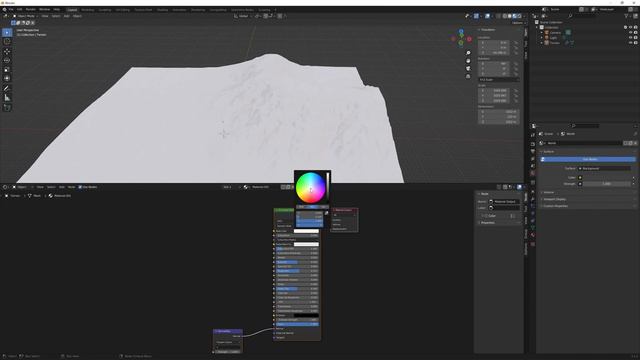Open the Surface Background shader dropdown
The height and width of the screenshot is (360, 640).
[x=604, y=168]
